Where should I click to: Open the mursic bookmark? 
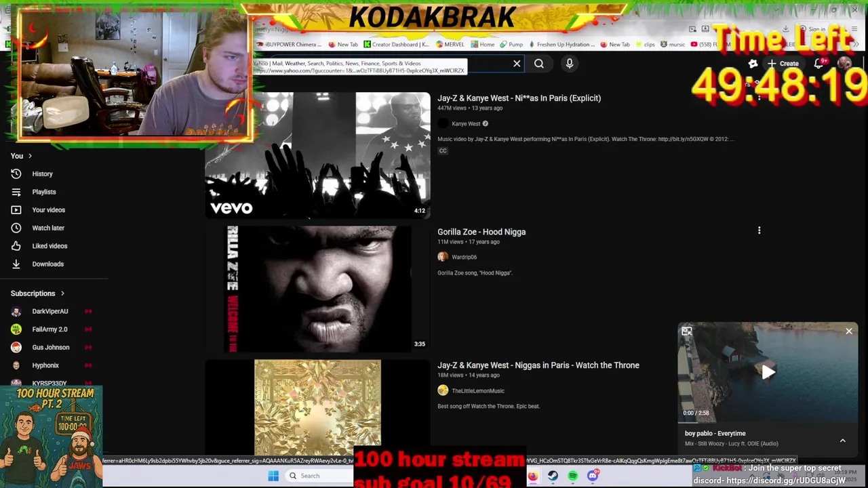pyautogui.click(x=673, y=45)
